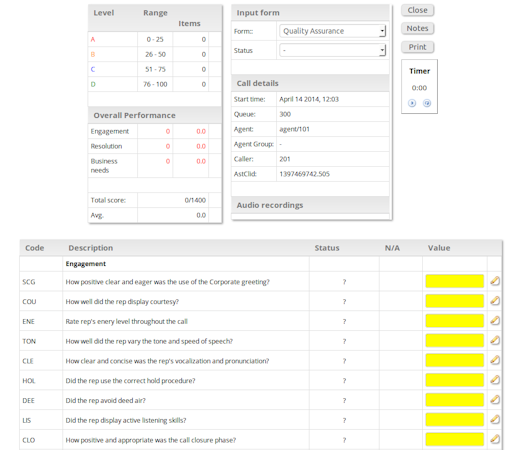The image size is (518, 450).
Task: Click the edit pencil icon for TON row
Action: (495, 340)
